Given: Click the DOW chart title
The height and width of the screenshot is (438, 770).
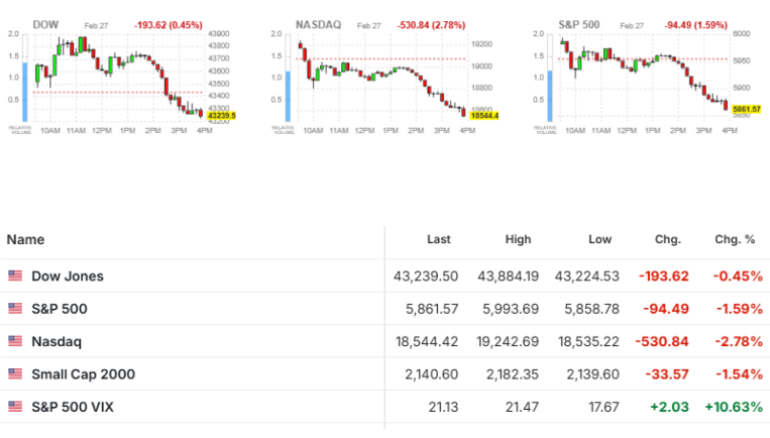Looking at the screenshot, I should point(45,25).
